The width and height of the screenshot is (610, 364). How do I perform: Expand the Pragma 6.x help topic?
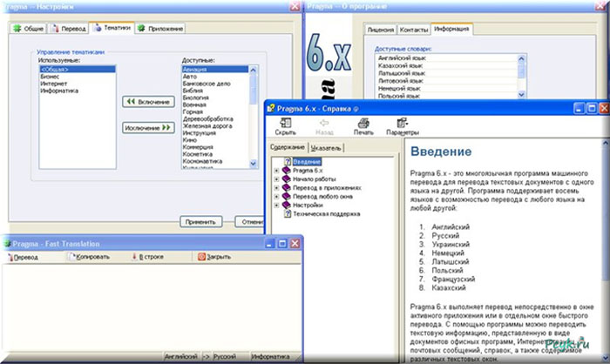[276, 171]
